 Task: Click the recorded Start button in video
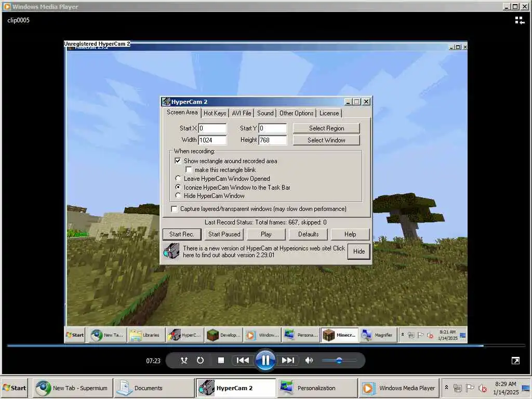(75, 335)
